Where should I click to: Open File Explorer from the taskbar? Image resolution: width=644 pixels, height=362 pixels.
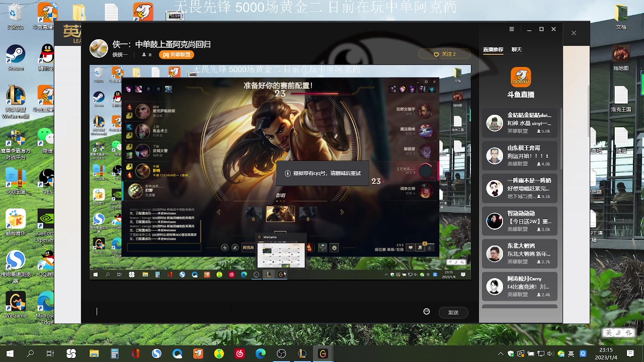(x=94, y=353)
